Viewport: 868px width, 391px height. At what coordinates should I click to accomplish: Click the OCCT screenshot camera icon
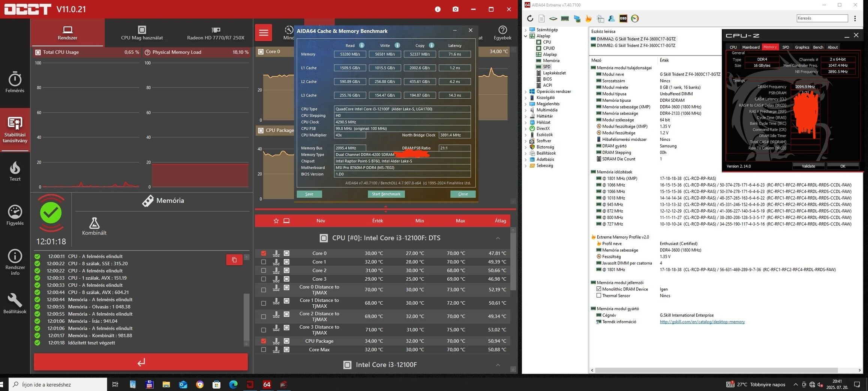click(x=455, y=9)
